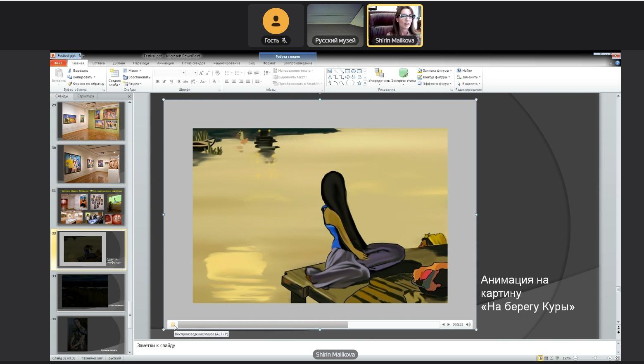
Task: Open the Анимация (Animations) ribbon tab
Action: (165, 63)
